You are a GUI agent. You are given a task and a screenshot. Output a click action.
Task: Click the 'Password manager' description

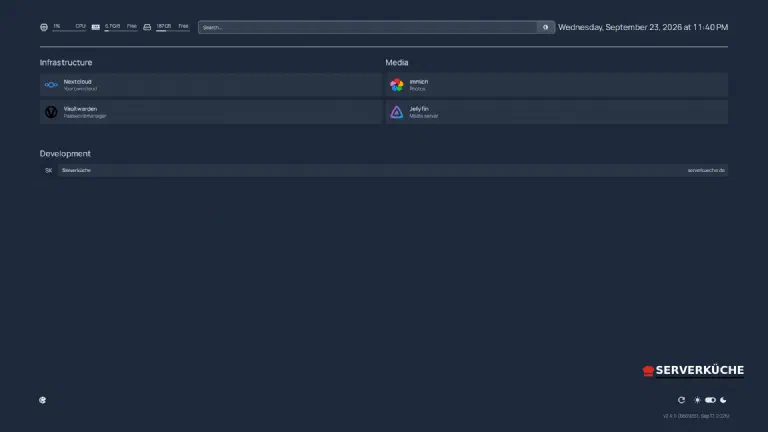tap(85, 116)
